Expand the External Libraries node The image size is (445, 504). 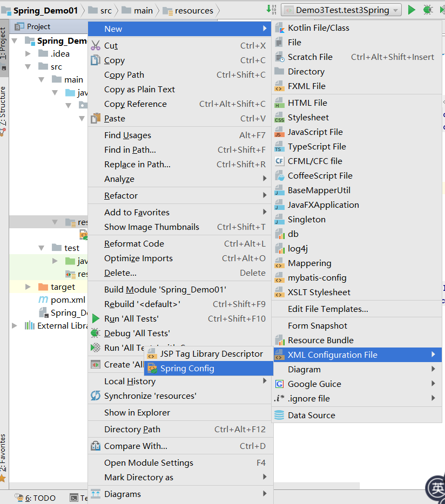(15, 325)
